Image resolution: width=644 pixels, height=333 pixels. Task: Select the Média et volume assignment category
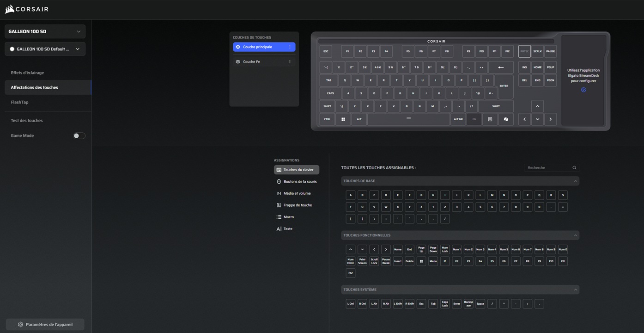click(x=297, y=193)
